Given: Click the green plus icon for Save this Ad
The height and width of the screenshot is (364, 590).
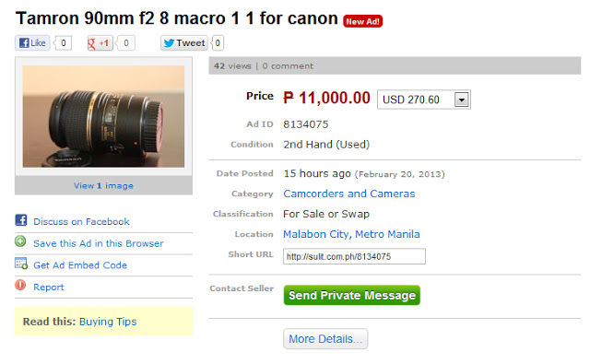Looking at the screenshot, I should pos(20,241).
